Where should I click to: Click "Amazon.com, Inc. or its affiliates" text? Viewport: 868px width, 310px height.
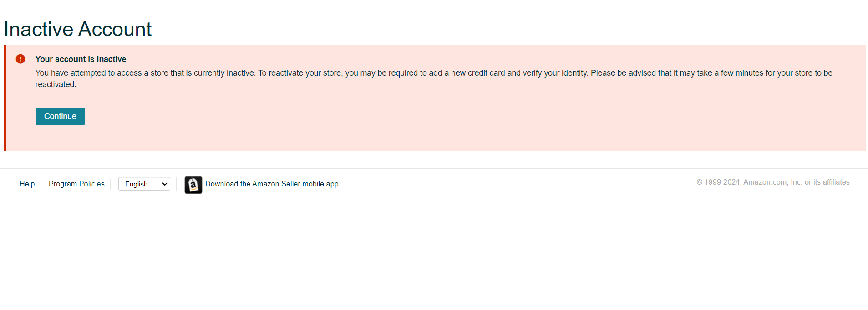tap(797, 182)
